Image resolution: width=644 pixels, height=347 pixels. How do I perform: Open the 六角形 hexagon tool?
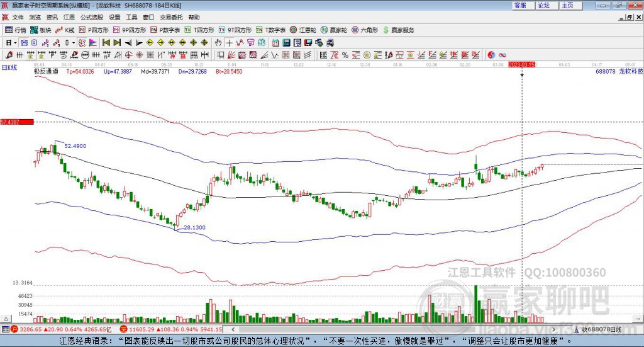(365, 30)
